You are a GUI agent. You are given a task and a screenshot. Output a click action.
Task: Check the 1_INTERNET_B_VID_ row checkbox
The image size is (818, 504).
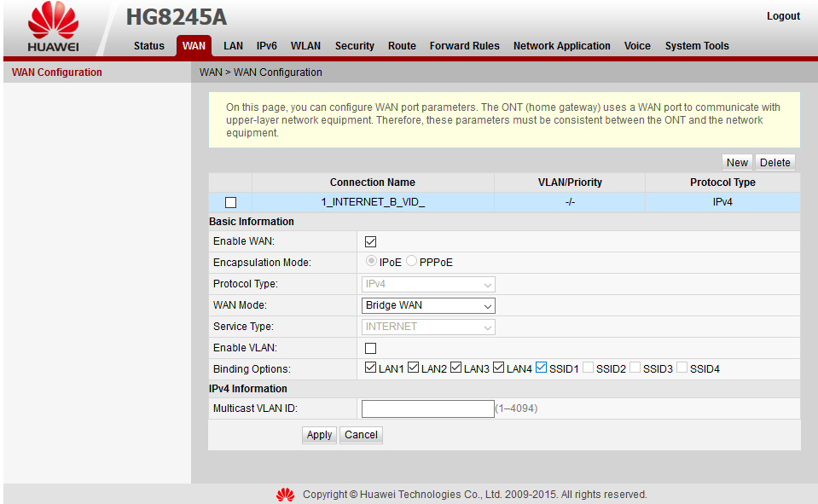pyautogui.click(x=230, y=202)
